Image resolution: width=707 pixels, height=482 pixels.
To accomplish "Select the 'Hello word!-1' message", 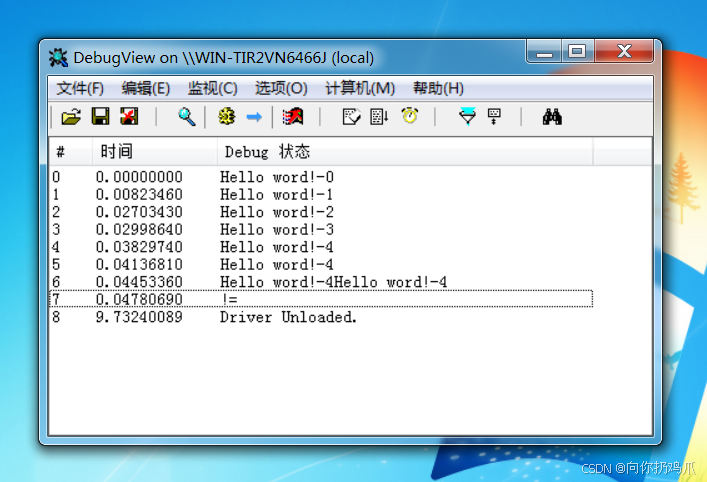I will [277, 194].
